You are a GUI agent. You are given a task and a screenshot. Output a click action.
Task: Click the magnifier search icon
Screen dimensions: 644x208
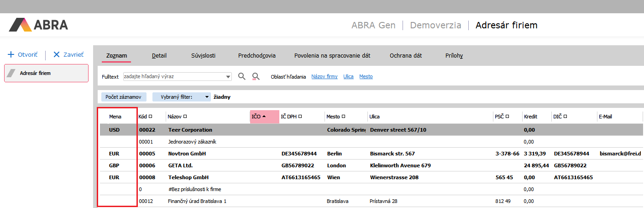click(242, 76)
